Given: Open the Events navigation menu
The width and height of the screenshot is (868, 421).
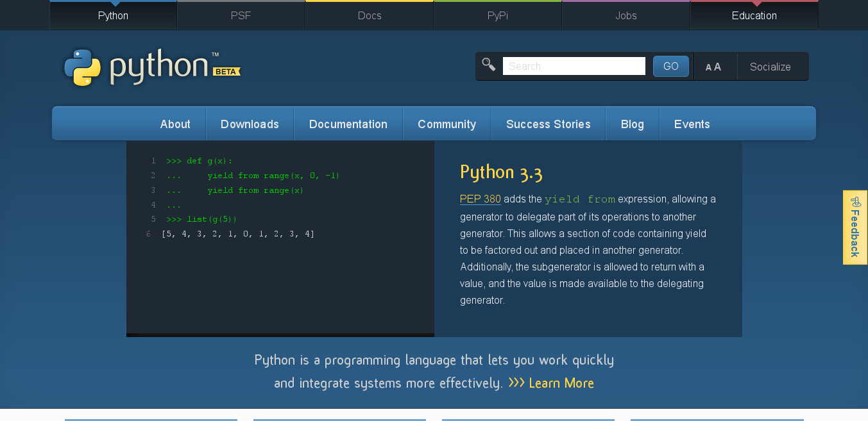Looking at the screenshot, I should pyautogui.click(x=692, y=124).
